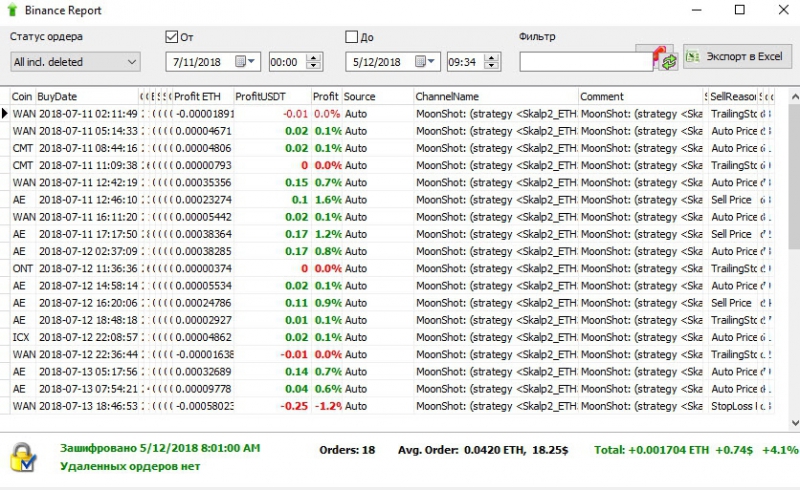Select the current row indicator arrow
800x490 pixels.
point(5,113)
